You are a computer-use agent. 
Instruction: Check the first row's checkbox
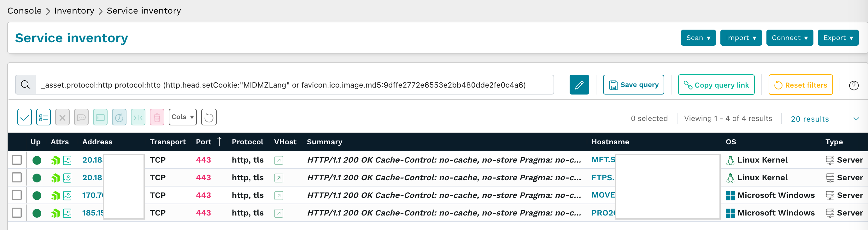coord(17,160)
